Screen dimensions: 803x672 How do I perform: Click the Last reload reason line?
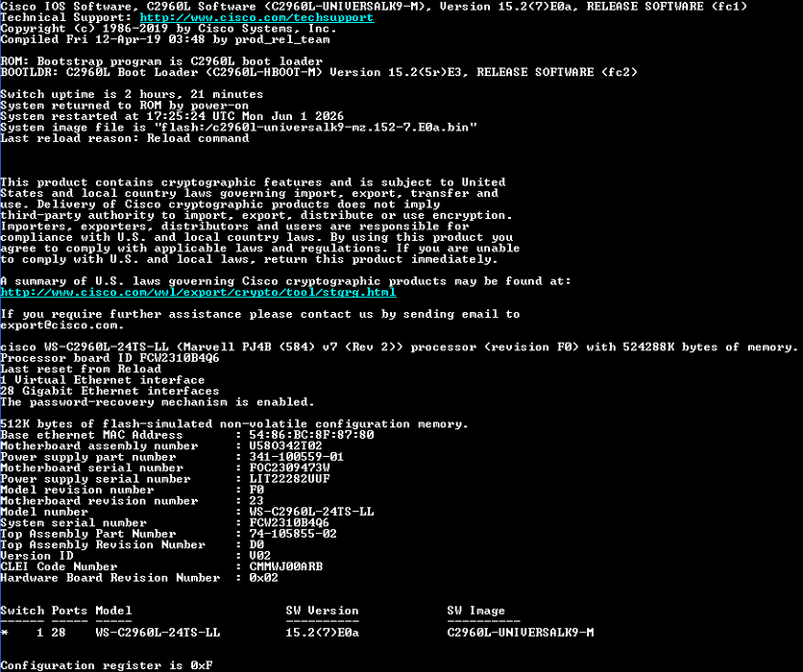(x=125, y=138)
